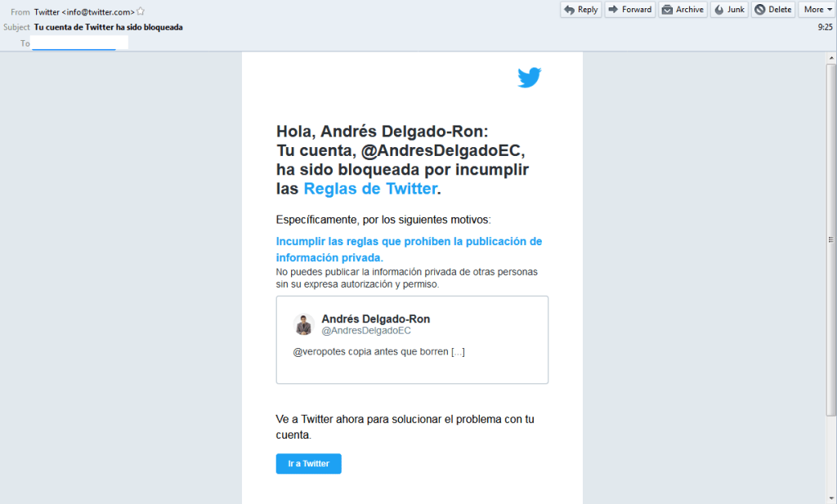Forward this email message
Viewport: 837px width, 504px height.
point(629,10)
